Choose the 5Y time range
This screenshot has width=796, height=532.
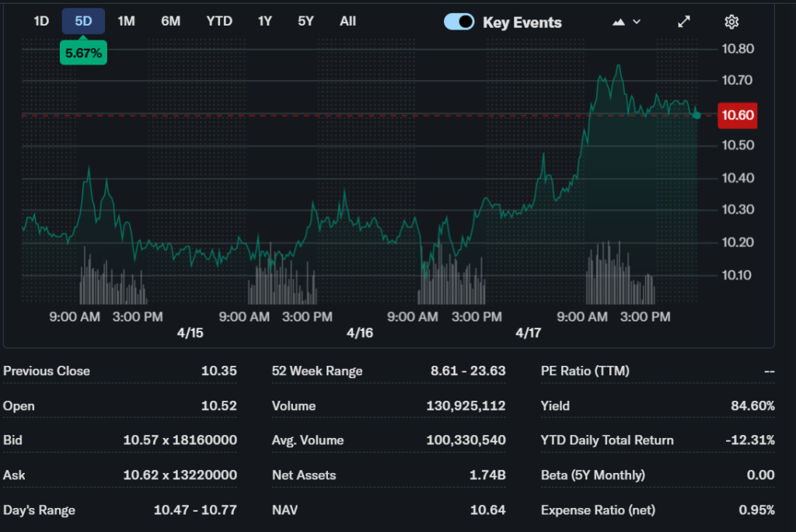point(305,21)
